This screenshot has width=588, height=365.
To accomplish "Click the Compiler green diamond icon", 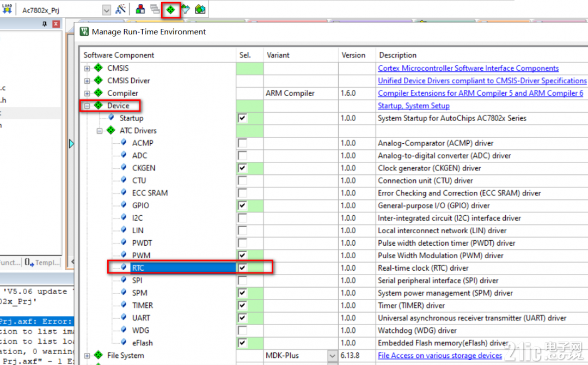I will [x=99, y=93].
